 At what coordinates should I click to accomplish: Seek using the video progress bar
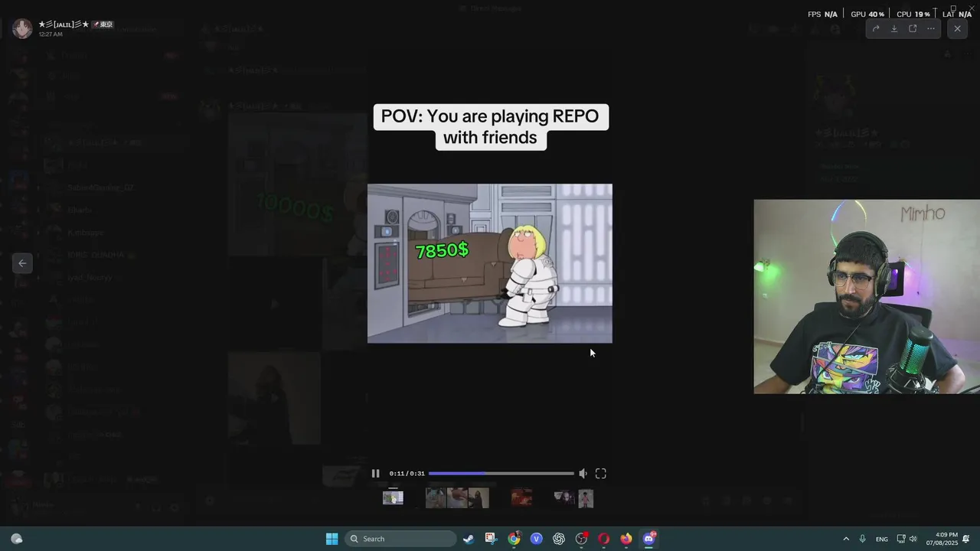(x=501, y=474)
